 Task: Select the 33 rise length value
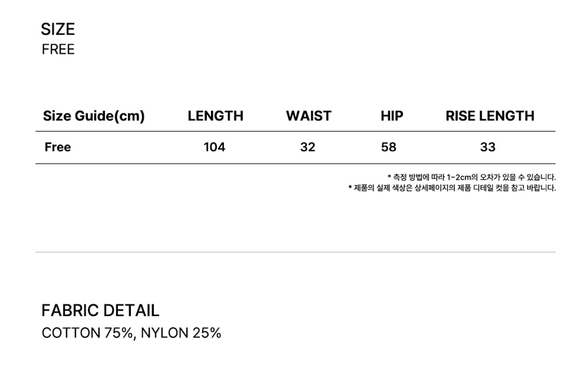point(487,147)
